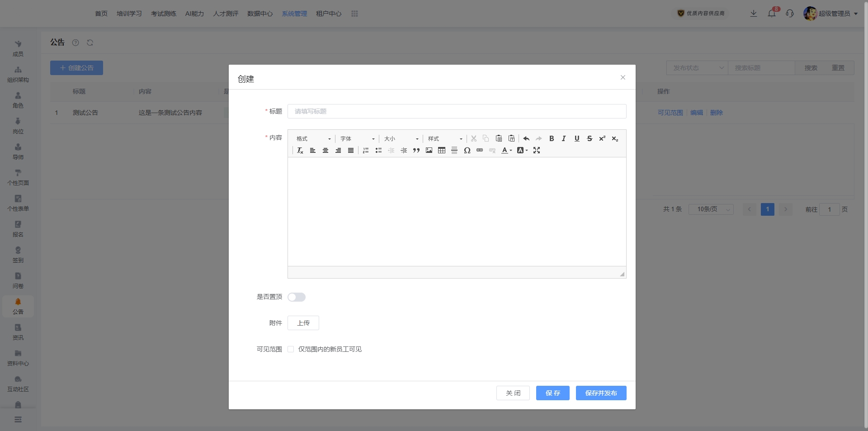Screen dimensions: 868x431
Task: Add a block quote
Action: (x=416, y=150)
